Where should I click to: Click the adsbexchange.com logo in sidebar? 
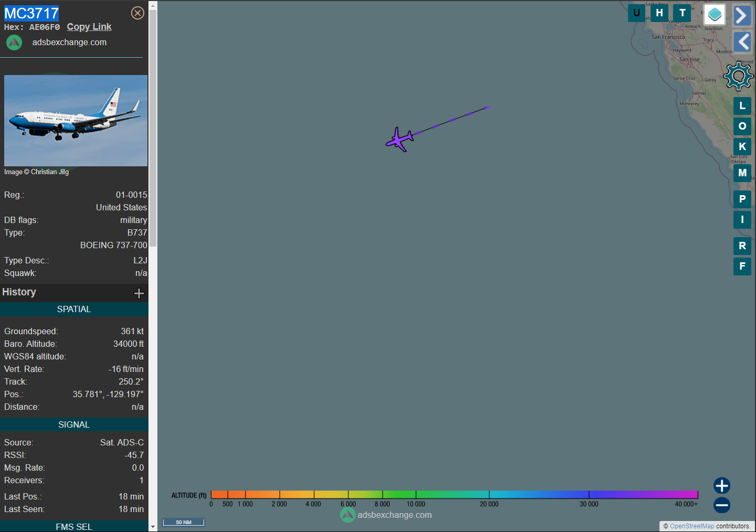(14, 42)
